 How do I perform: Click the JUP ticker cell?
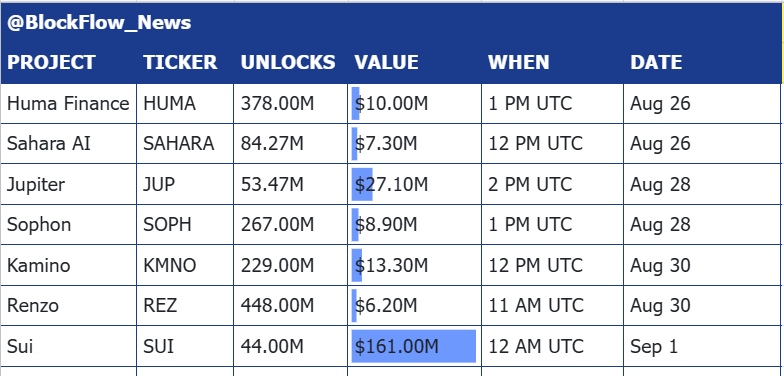tap(185, 184)
